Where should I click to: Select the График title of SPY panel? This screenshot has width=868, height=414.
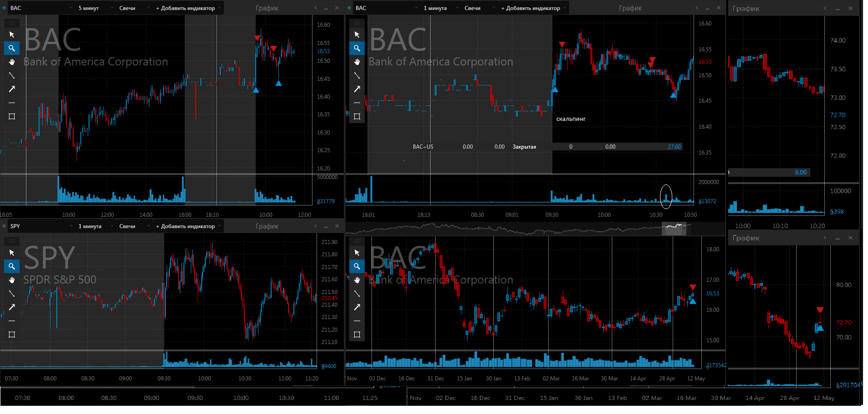coord(267,226)
